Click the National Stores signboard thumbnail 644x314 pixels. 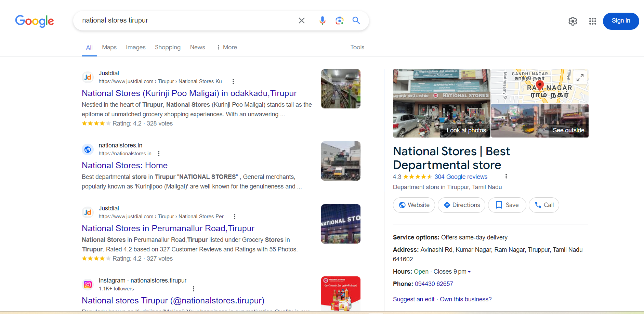[x=341, y=224]
